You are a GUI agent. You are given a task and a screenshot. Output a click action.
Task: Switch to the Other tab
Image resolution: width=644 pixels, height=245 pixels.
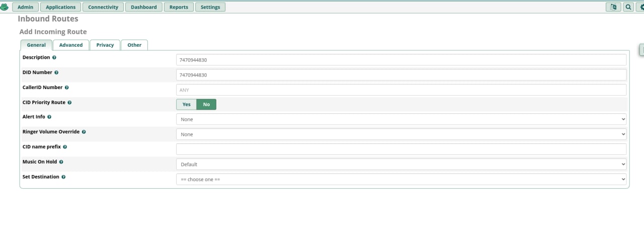tap(134, 45)
